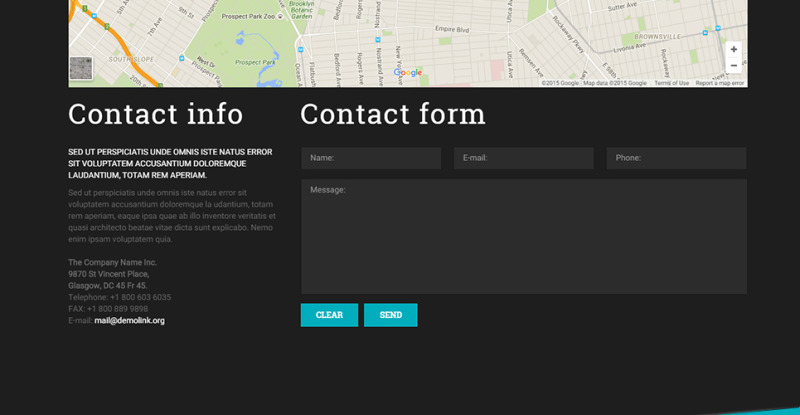800x415 pixels.
Task: Focus the E-mail input field
Action: pos(523,158)
